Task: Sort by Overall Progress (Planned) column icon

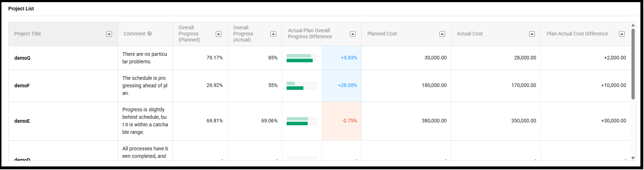Action: coord(219,34)
